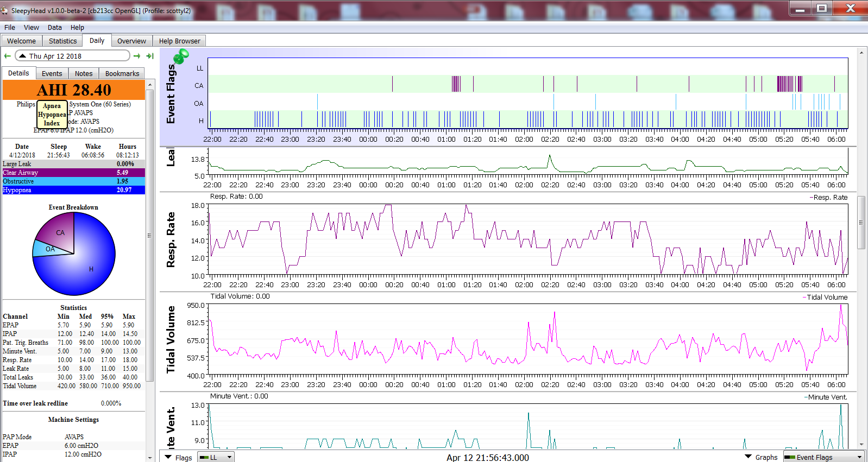Image resolution: width=868 pixels, height=462 pixels.
Task: Open the Event Flags graph combo box
Action: point(823,457)
